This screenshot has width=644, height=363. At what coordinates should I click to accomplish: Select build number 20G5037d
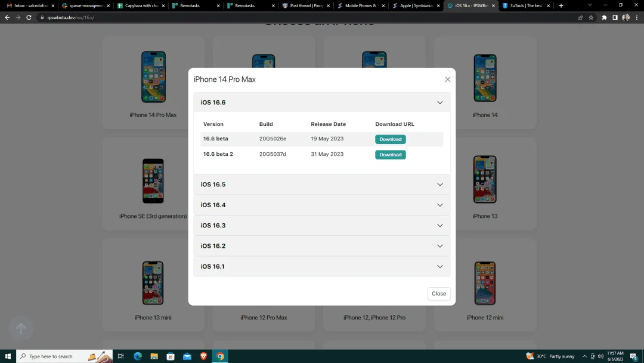[273, 154]
